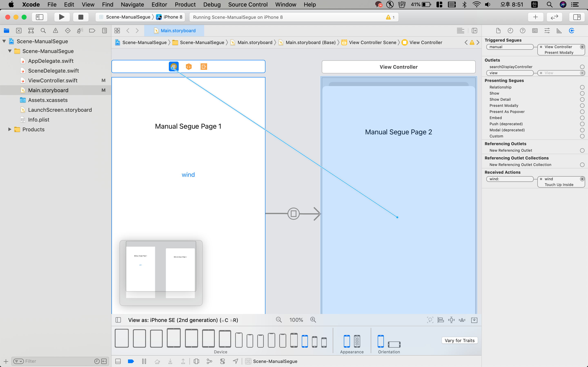Select the landscape orientation
Image resolution: width=588 pixels, height=367 pixels.
[x=394, y=344]
